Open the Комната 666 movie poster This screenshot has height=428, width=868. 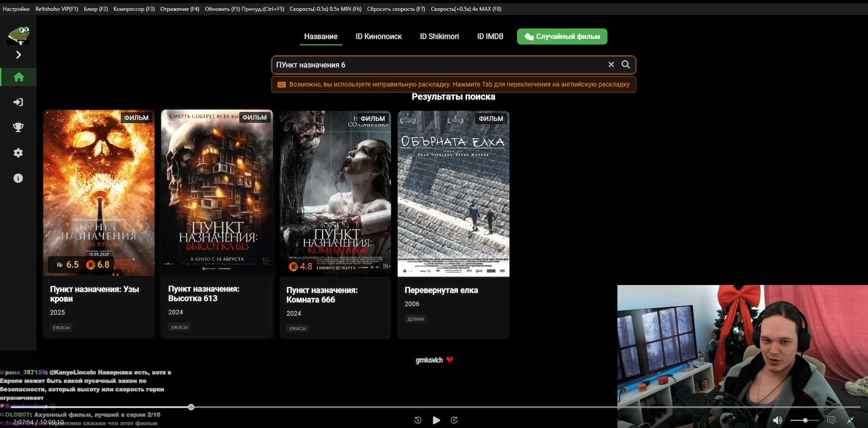pos(335,194)
